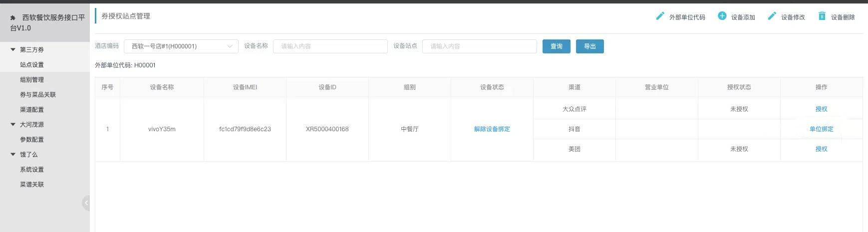The width and height of the screenshot is (868, 232).
Task: Focus the 设备站点 input field
Action: tap(480, 46)
